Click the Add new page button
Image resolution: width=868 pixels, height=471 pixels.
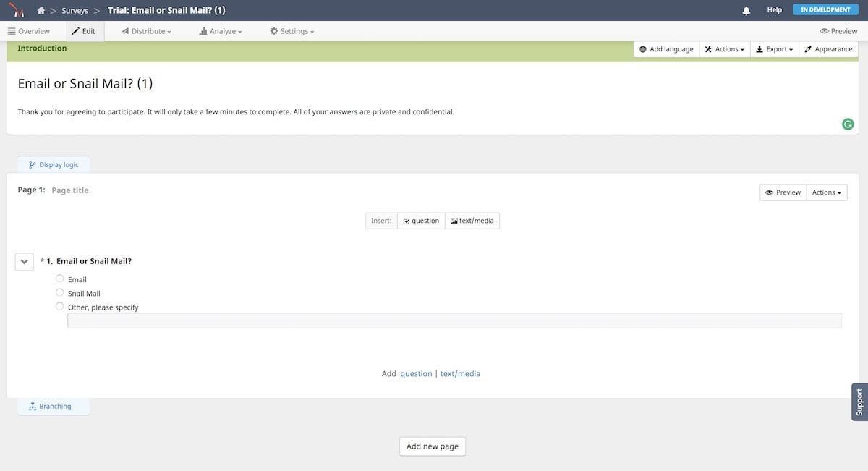[433, 446]
